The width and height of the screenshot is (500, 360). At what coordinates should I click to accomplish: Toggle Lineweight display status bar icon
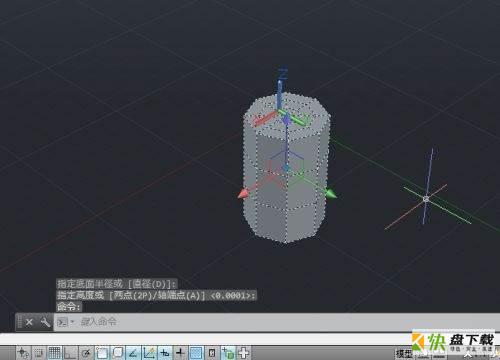[180, 353]
